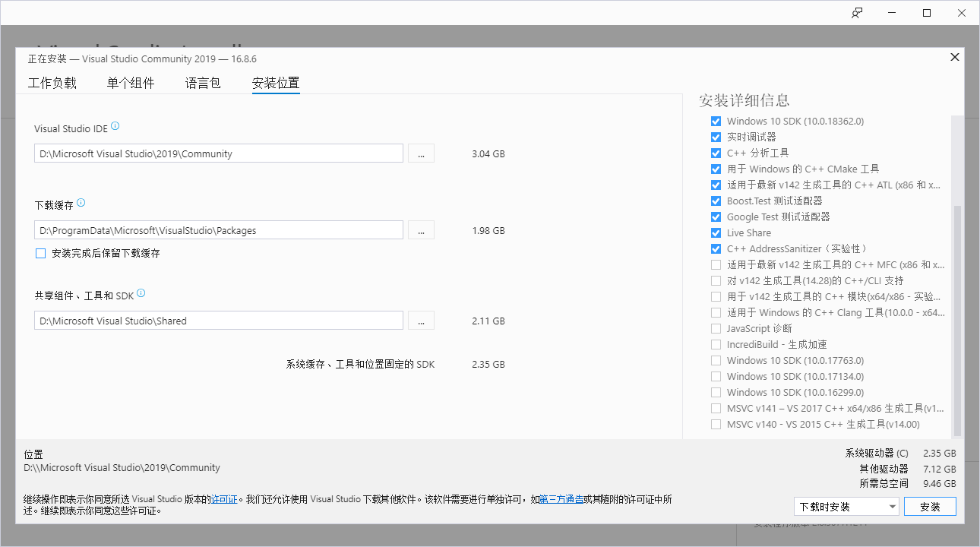
Task: Uncheck C++ AddressSanitizer(实验性)
Action: click(x=716, y=249)
